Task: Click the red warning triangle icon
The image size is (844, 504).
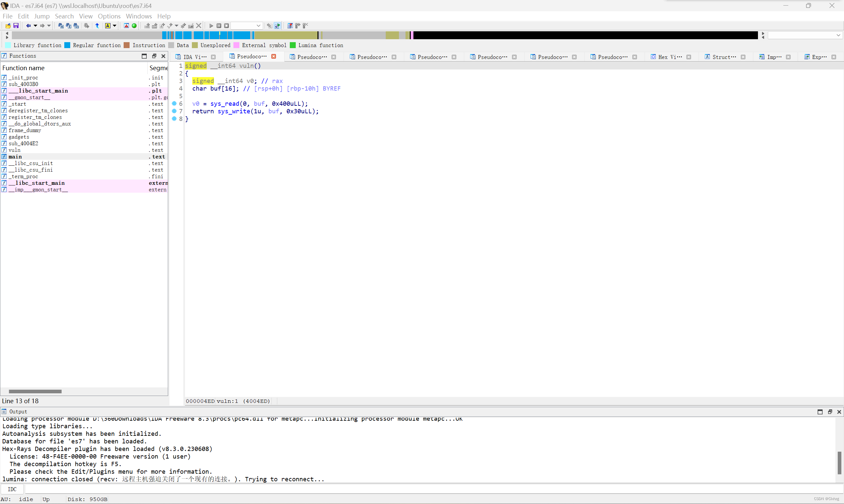Action: (127, 26)
